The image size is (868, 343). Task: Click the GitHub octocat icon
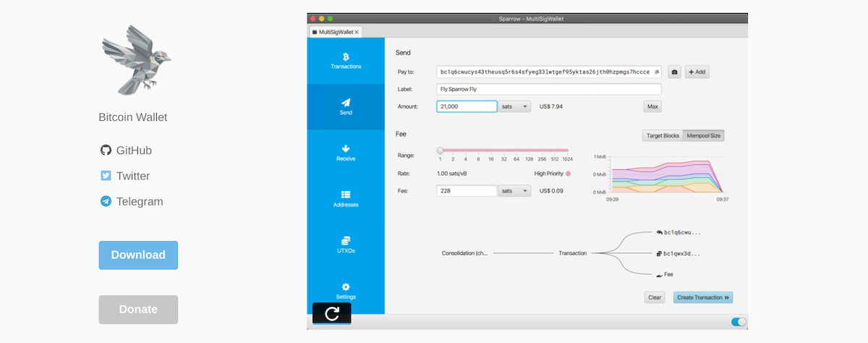coord(106,150)
